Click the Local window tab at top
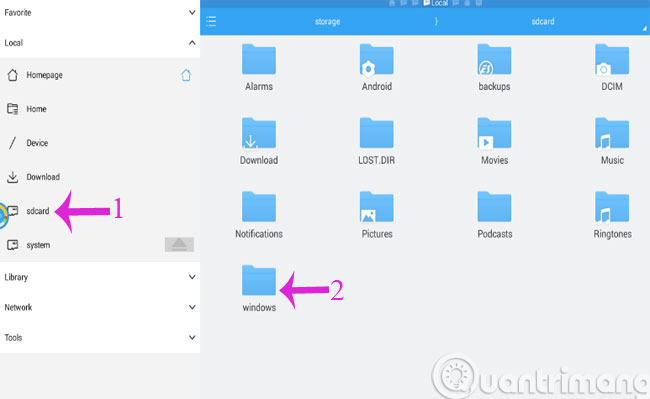Screen dimensions: 650x399 [x=435, y=3]
